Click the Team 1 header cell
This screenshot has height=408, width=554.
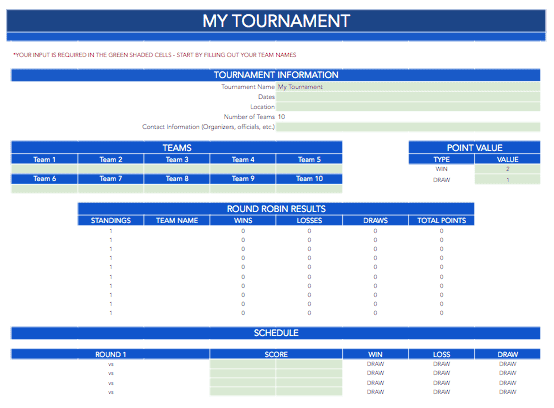coord(45,159)
